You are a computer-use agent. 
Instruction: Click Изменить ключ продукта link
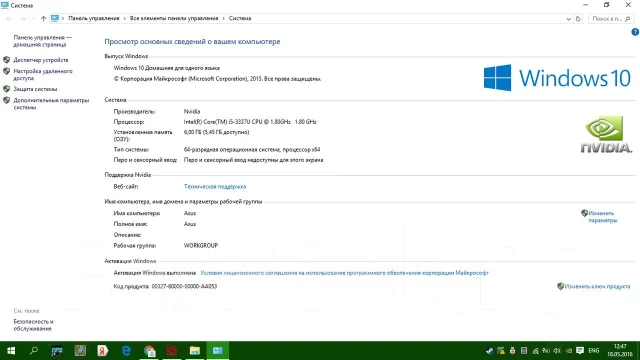tap(597, 287)
